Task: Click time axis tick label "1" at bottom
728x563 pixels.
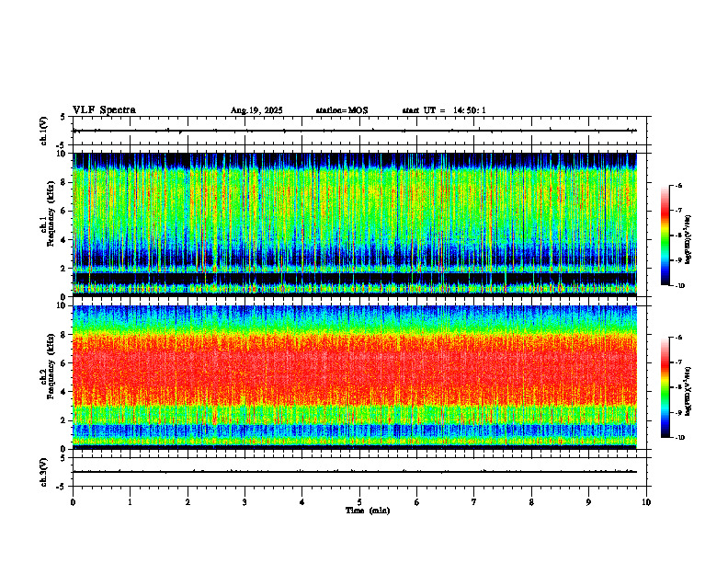Action: click(130, 502)
